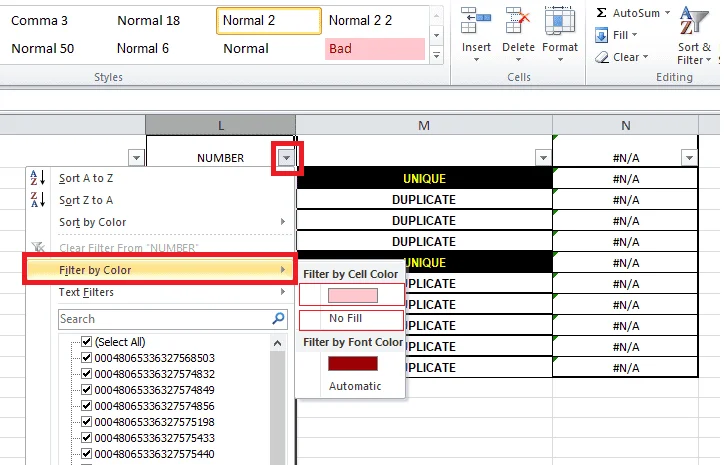Apply the Normal 2 cell style
Image resolution: width=727 pixels, height=465 pixels.
pyautogui.click(x=269, y=20)
